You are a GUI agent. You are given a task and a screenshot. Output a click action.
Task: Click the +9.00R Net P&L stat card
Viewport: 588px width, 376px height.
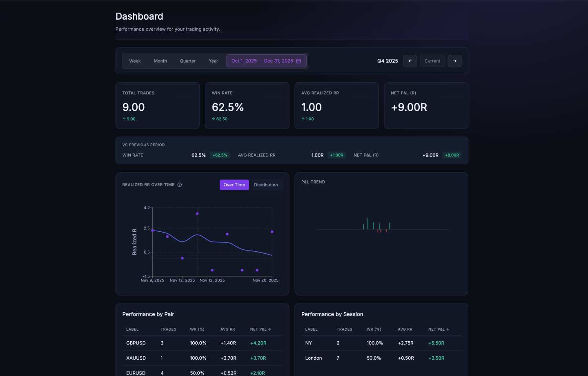coord(426,105)
